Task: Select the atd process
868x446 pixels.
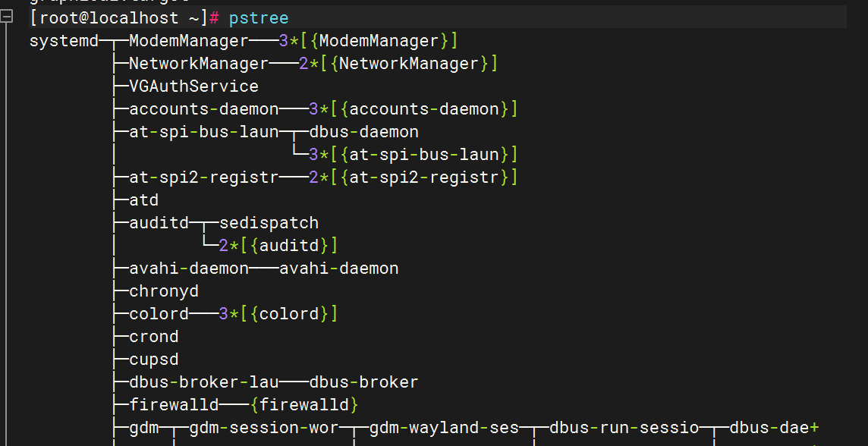Action: (144, 200)
